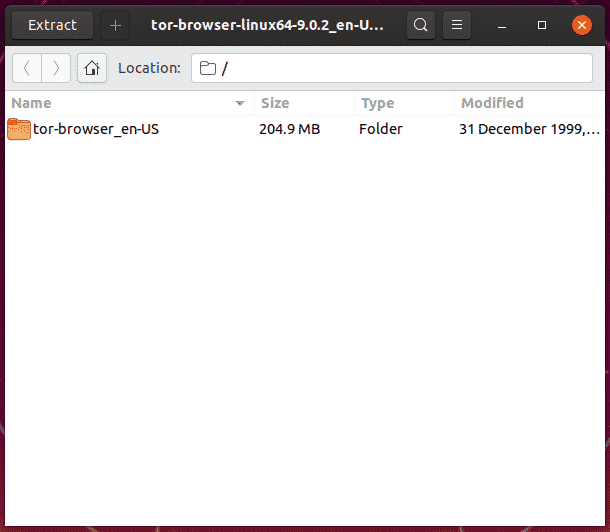Sort by Name column header

pyautogui.click(x=130, y=103)
